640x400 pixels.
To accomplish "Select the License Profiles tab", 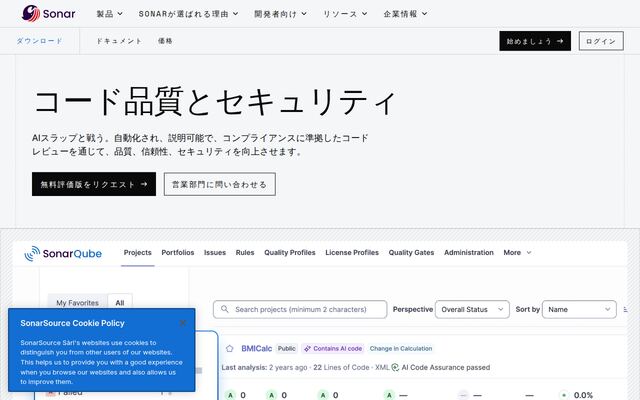I will point(352,253).
